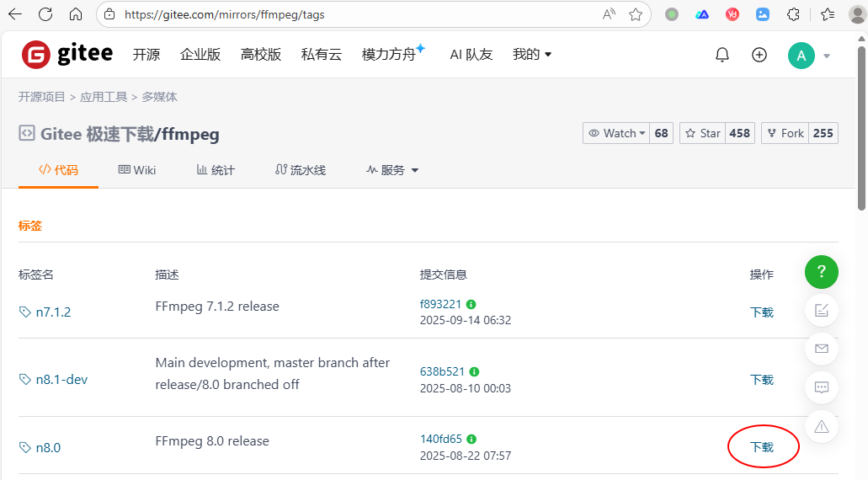Viewport: 868px width, 480px height.
Task: Add page to favorites with star icon
Action: point(636,14)
